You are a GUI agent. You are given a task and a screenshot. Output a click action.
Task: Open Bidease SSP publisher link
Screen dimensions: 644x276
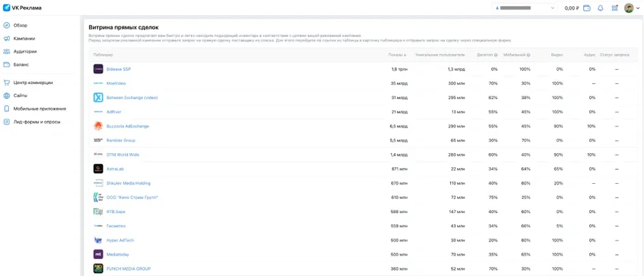[118, 69]
